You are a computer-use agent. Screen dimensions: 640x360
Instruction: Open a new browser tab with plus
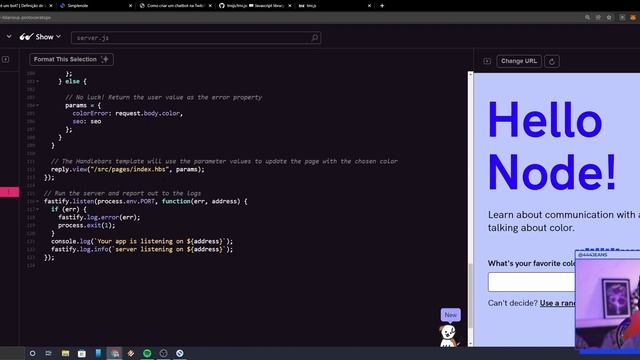point(382,6)
